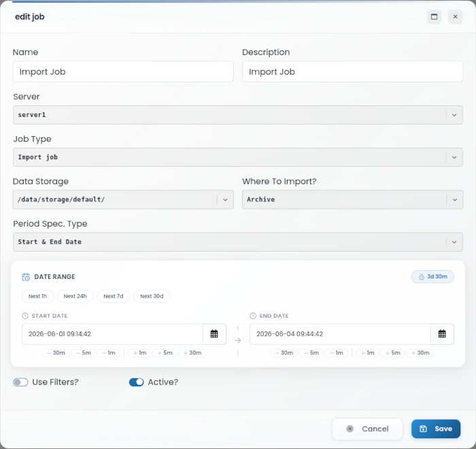Click the 3d 30m duration badge
Viewport: 476px width, 449px height.
(432, 277)
